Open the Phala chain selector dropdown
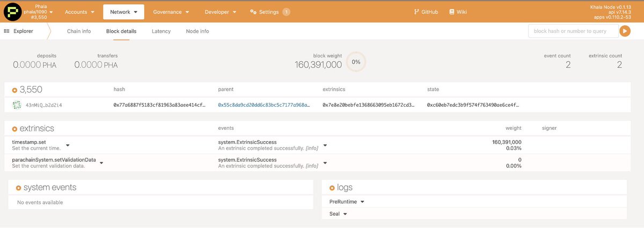644x228 pixels. tap(38, 11)
